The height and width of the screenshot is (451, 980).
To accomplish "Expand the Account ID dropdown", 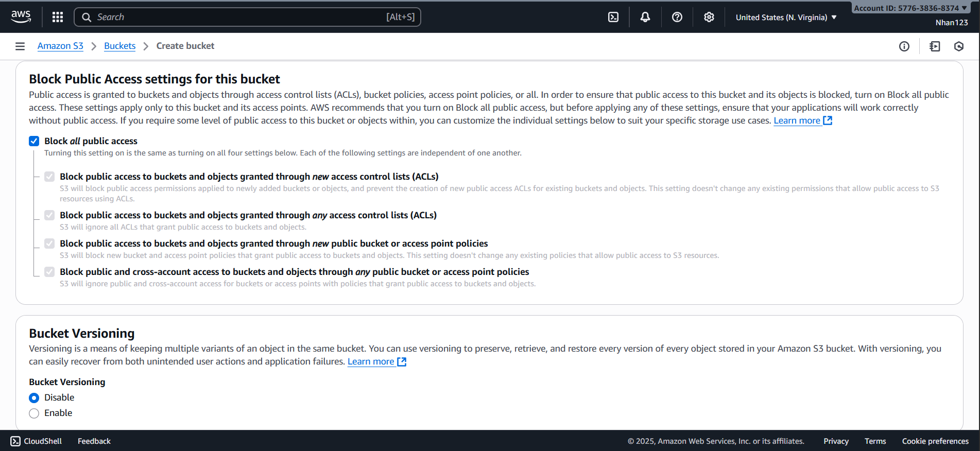I will pos(910,8).
